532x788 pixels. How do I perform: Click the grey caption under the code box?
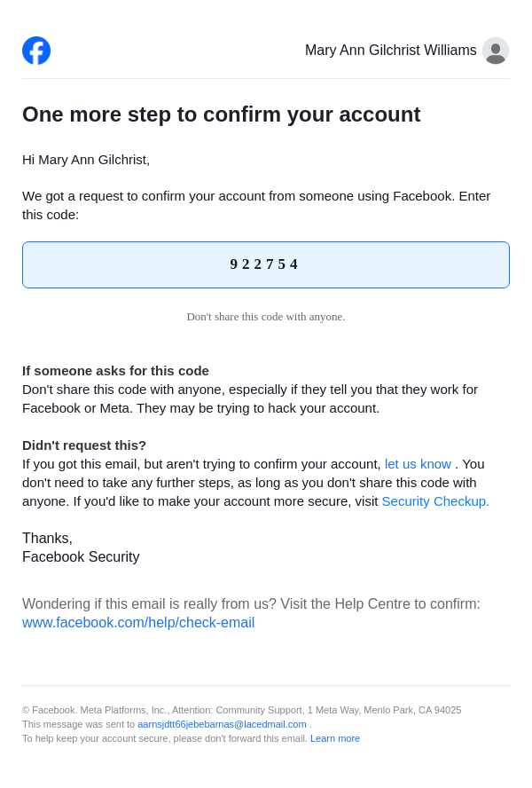pyautogui.click(x=266, y=317)
